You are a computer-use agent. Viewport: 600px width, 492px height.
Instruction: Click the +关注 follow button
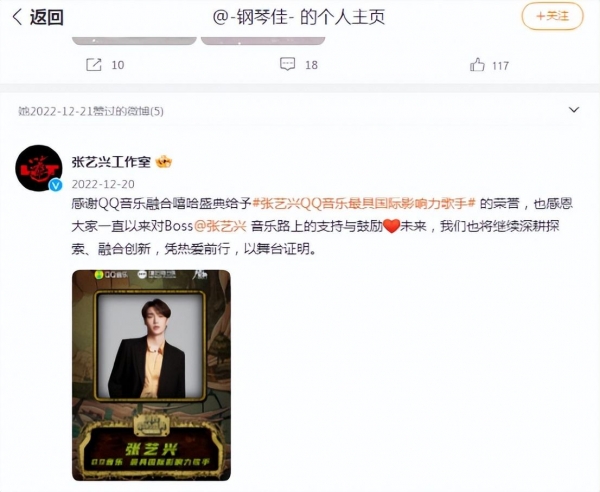click(x=552, y=16)
